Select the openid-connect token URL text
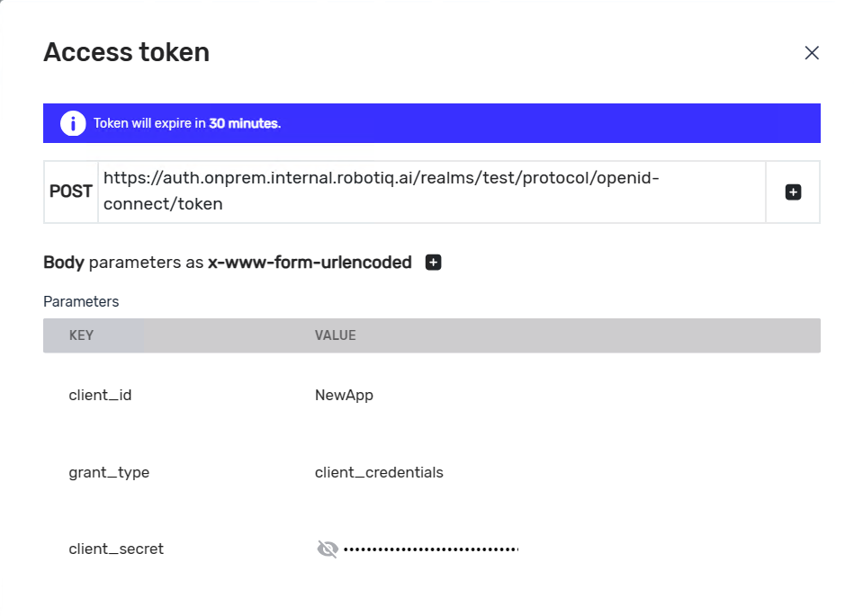This screenshot has width=854, height=616. click(382, 191)
